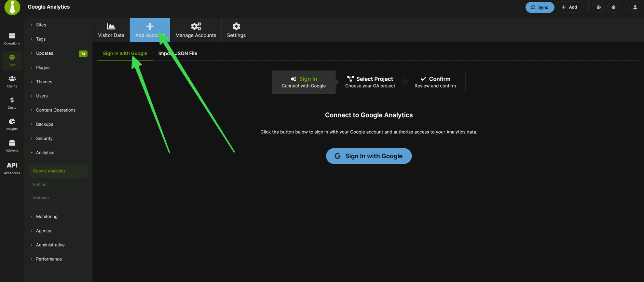Open the Insights pie chart icon
The image size is (644, 282).
tap(12, 121)
